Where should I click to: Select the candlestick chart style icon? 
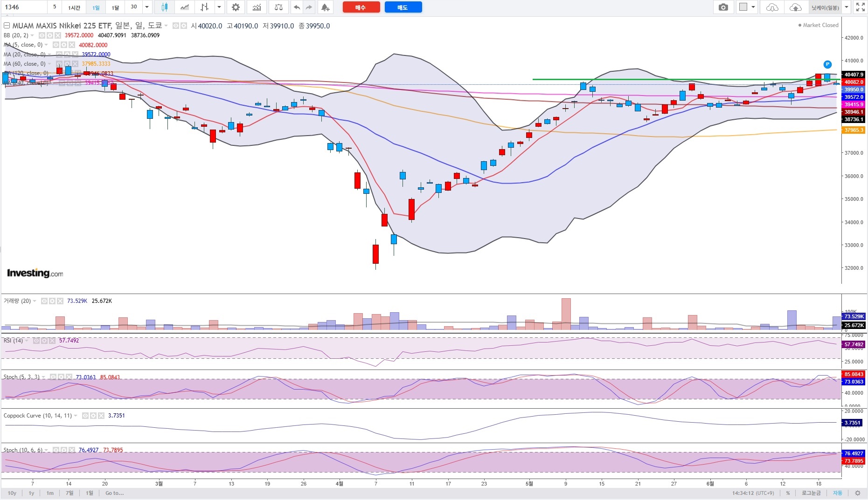click(x=164, y=7)
